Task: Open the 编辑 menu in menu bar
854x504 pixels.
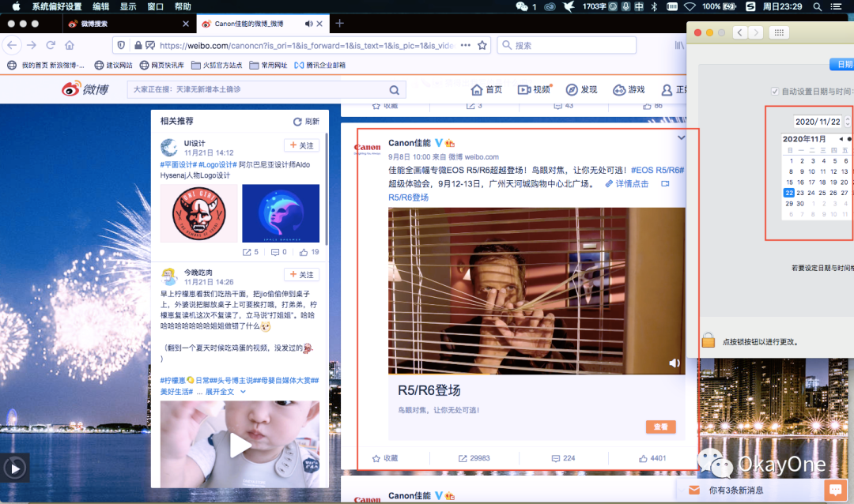Action: pyautogui.click(x=100, y=6)
